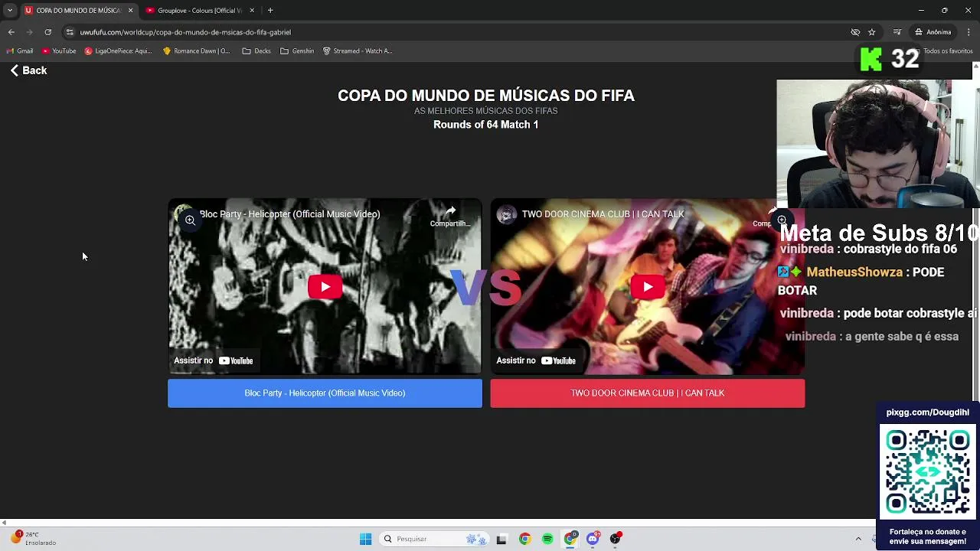Viewport: 980px width, 551px height.
Task: Open the YouTube bookmark
Action: 59,51
